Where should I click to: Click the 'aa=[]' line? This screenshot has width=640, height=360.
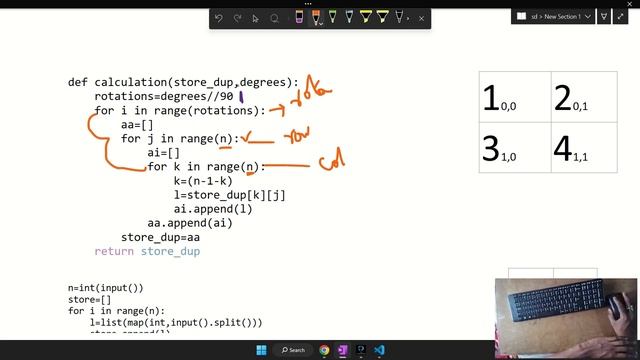coord(137,125)
